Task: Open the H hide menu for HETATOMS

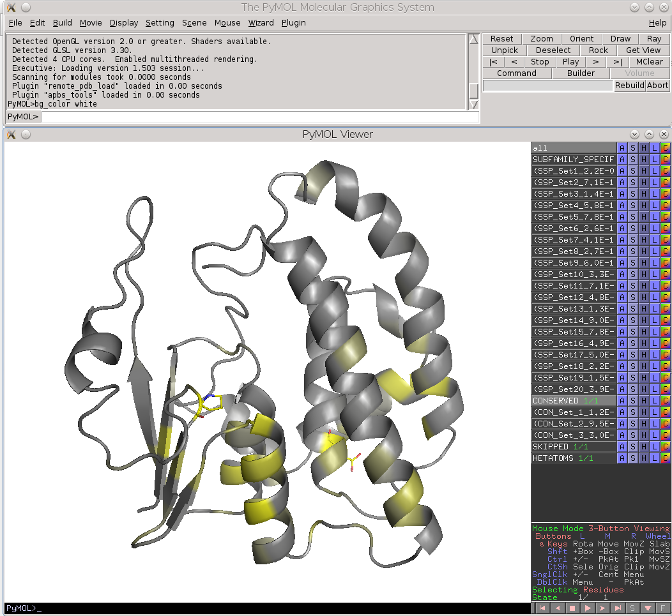Action: tap(644, 458)
